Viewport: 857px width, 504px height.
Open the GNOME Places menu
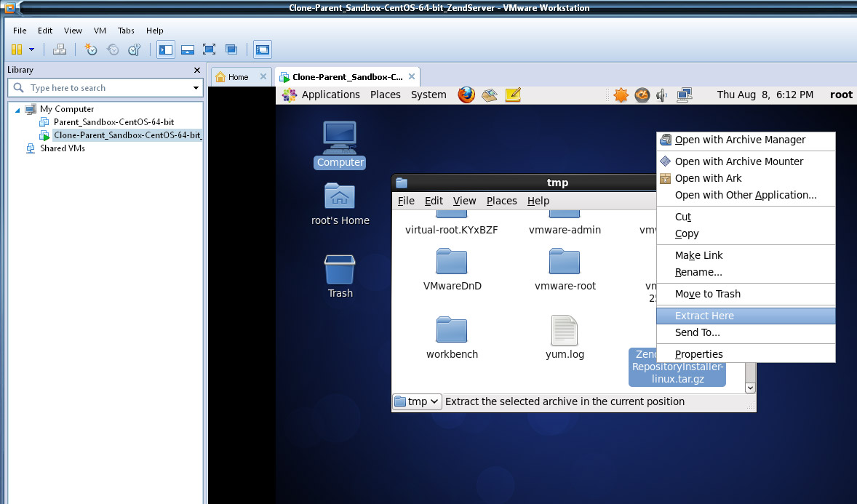click(x=386, y=95)
